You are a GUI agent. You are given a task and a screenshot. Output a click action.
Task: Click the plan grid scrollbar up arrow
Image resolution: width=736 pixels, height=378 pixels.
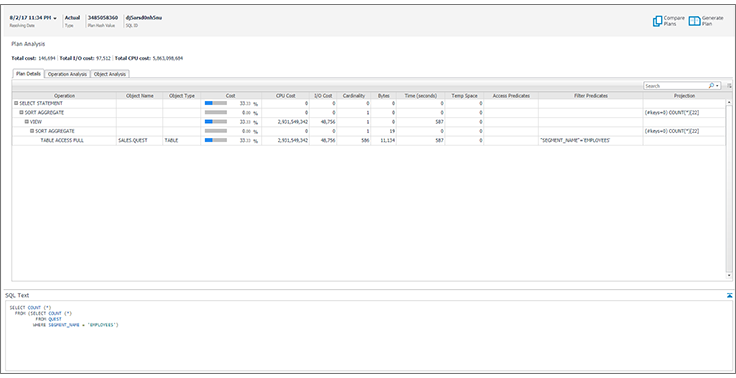tap(729, 102)
